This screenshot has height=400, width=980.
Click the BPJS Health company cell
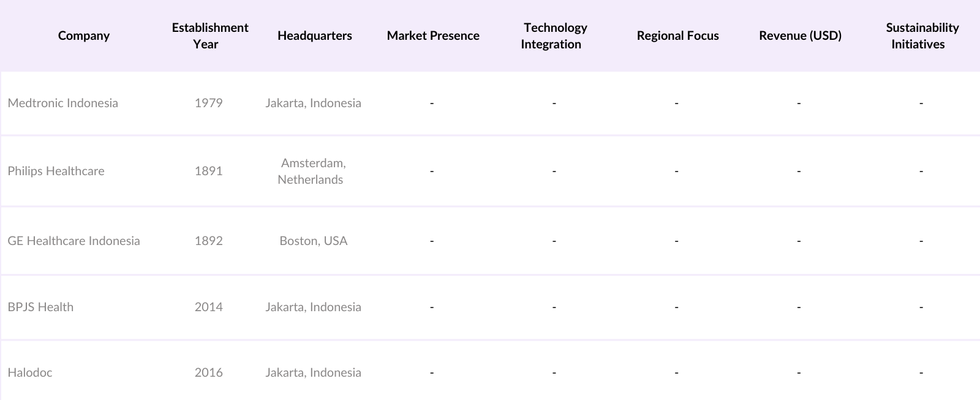coord(40,307)
